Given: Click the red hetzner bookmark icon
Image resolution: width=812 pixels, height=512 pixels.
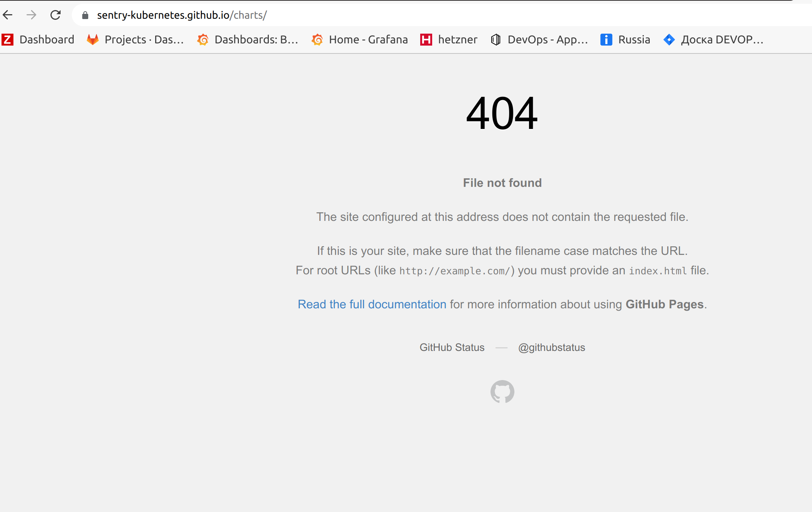Looking at the screenshot, I should coord(426,39).
